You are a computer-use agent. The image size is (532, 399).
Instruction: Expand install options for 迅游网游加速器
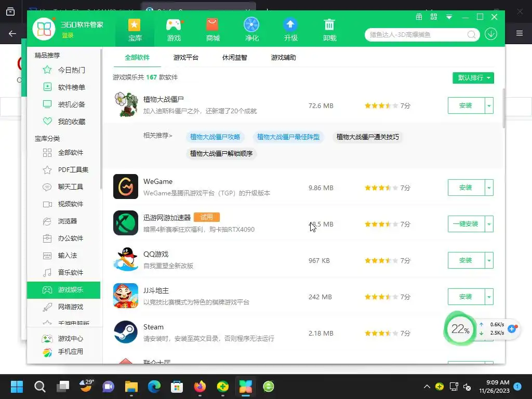[x=489, y=224]
